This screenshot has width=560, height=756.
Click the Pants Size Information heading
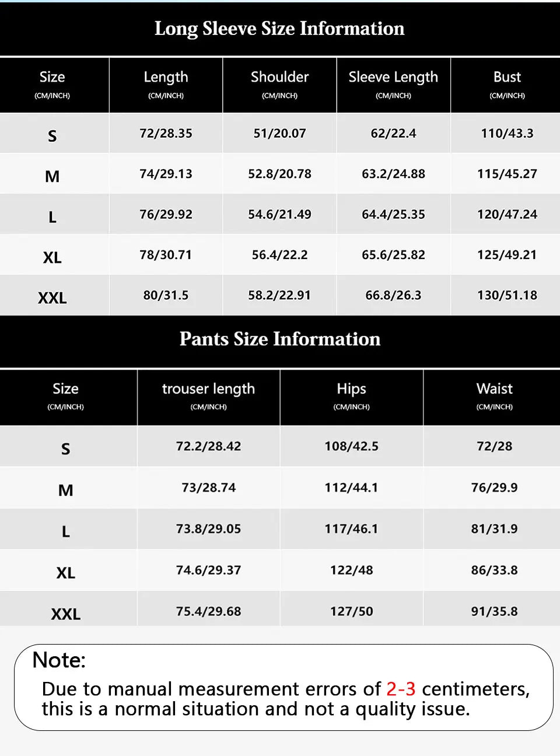[x=279, y=339]
